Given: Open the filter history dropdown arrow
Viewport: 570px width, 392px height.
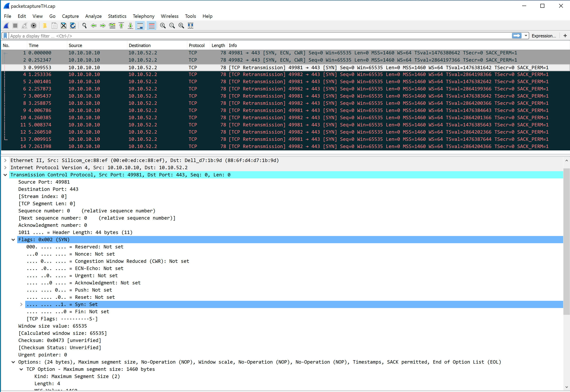Looking at the screenshot, I should click(x=526, y=36).
